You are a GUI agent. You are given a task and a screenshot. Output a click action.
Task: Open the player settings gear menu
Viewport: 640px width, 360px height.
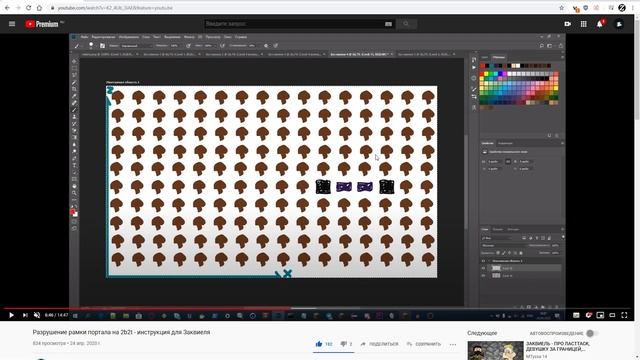[x=588, y=315]
